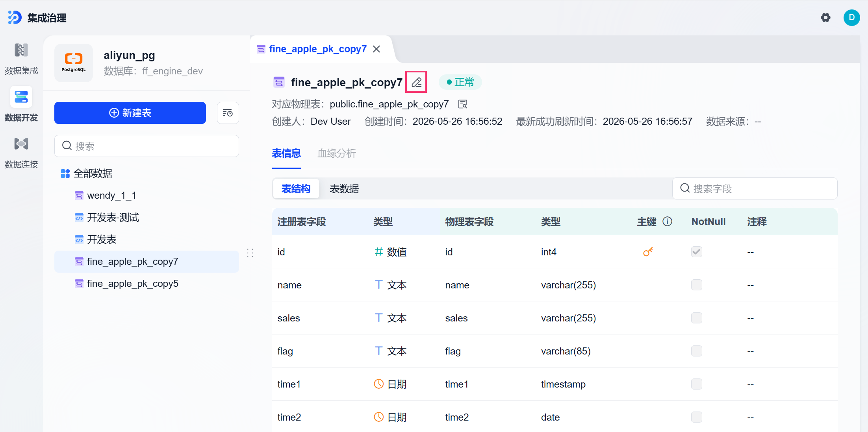
Task: Open the 数据连接 sidebar module
Action: 21,153
